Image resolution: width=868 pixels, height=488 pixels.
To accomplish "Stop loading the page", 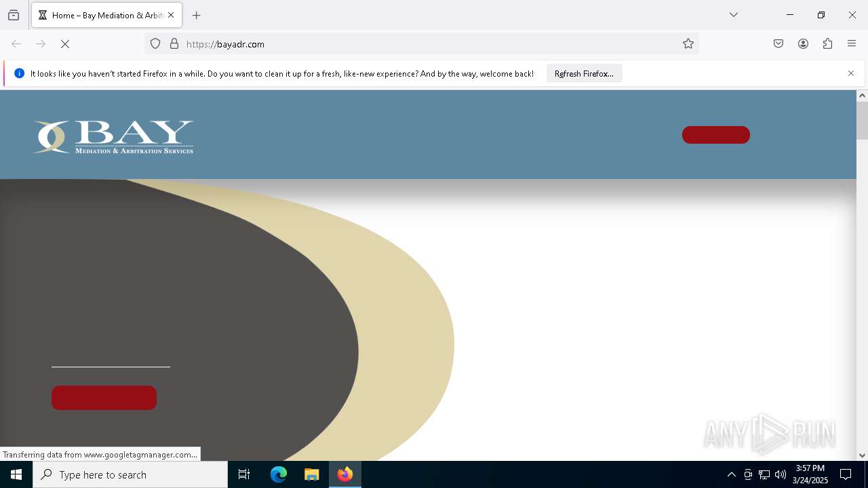I will [x=65, y=44].
